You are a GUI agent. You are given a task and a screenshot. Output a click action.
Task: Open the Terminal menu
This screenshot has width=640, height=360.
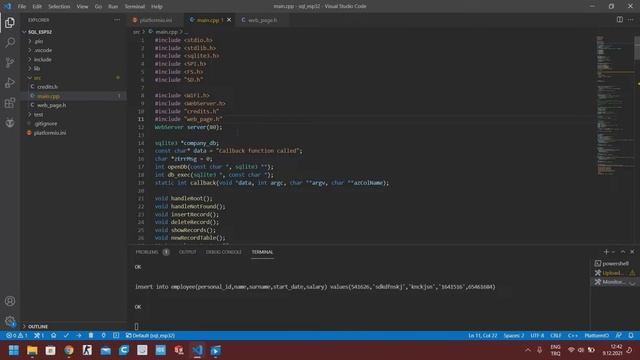135,7
